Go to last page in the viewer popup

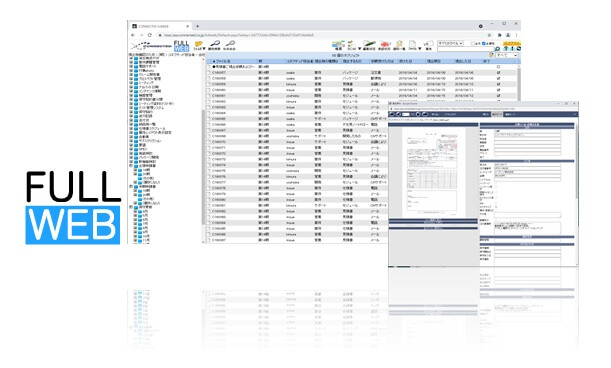point(425,114)
